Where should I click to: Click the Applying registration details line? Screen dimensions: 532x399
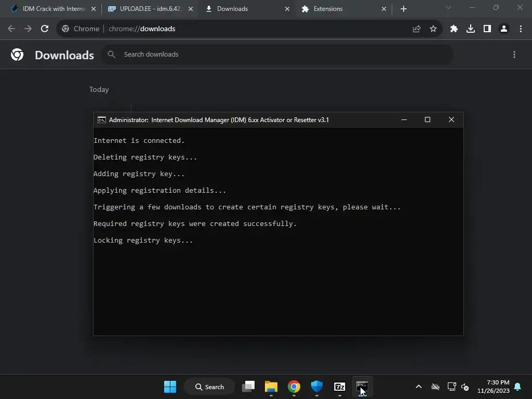pos(160,190)
